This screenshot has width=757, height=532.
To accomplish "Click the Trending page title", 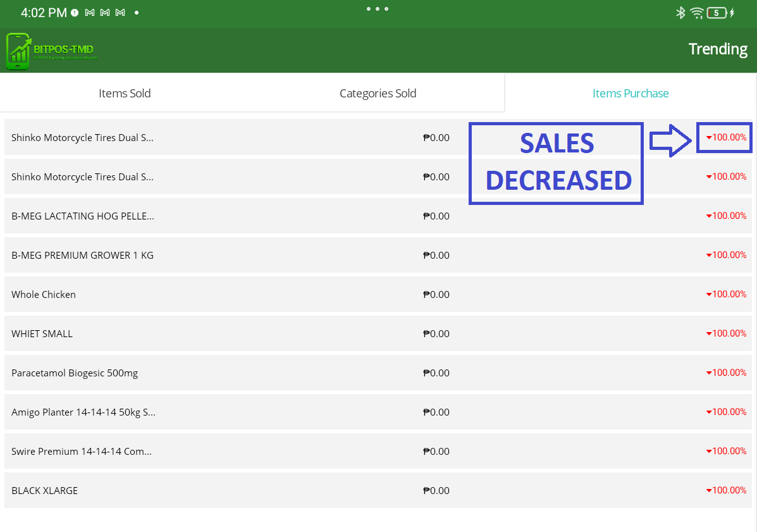I will coord(718,49).
